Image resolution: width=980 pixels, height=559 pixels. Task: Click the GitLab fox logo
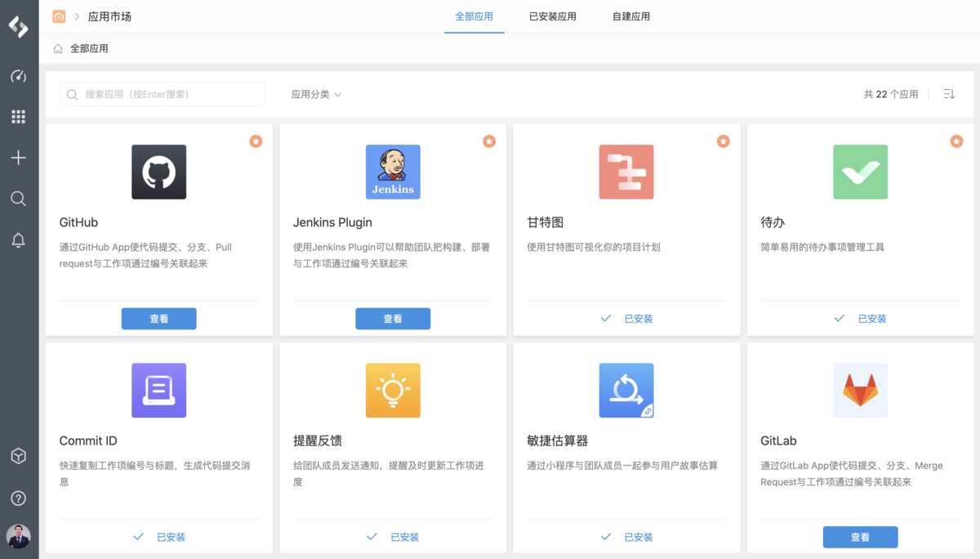coord(860,390)
